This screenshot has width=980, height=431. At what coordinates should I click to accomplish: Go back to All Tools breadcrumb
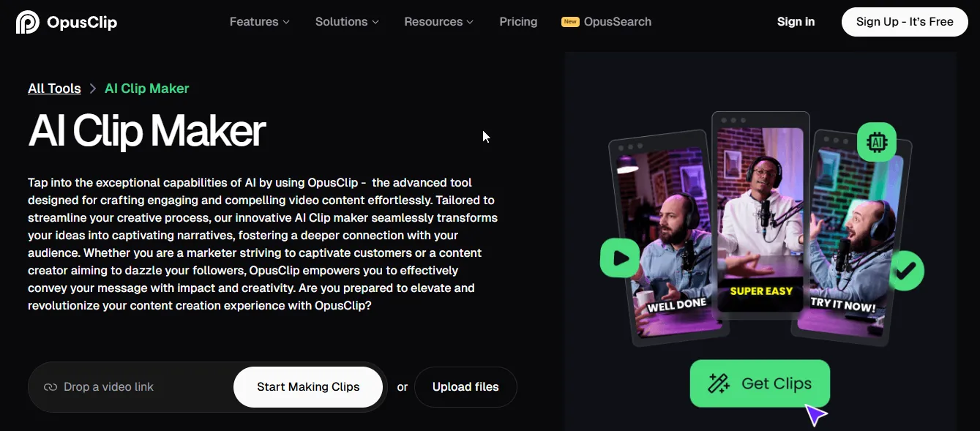tap(54, 89)
